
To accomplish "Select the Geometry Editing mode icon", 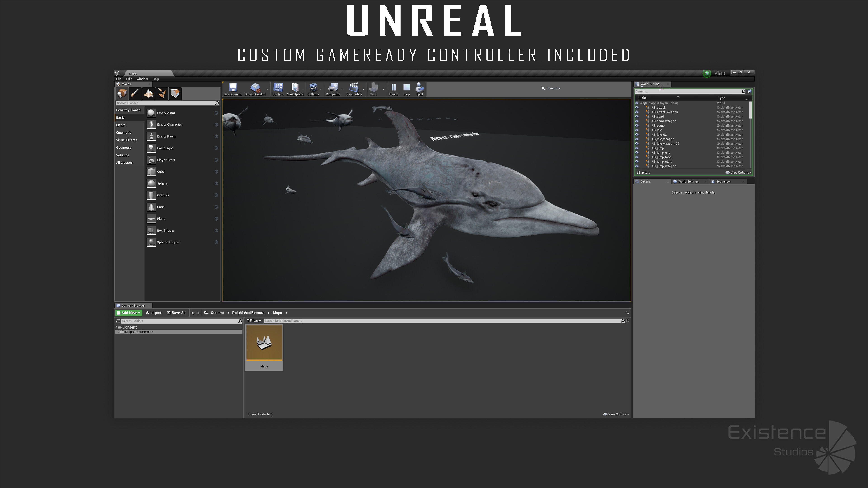I will (175, 93).
